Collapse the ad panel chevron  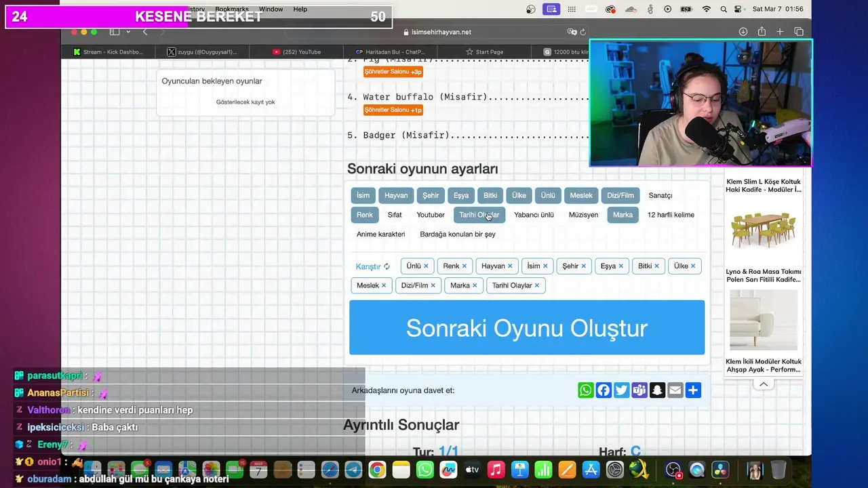coord(764,384)
